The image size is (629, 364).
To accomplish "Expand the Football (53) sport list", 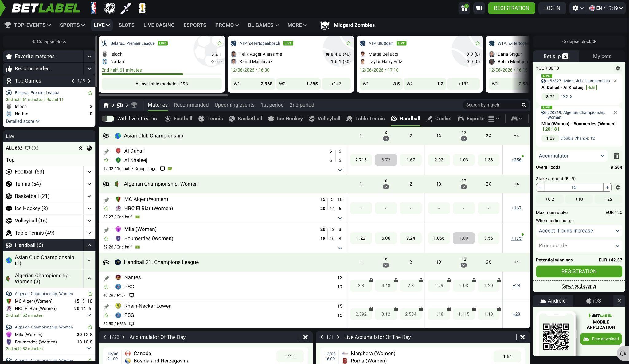I will click(89, 172).
